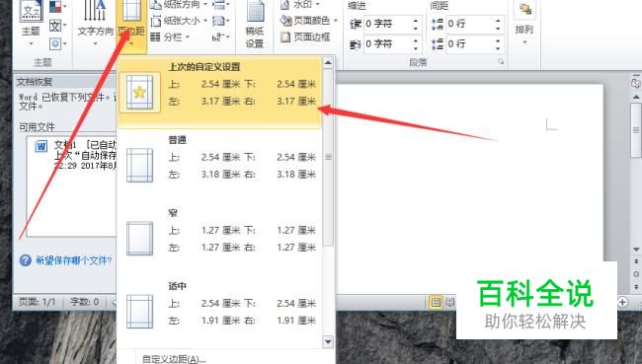642x364 pixels.
Task: Click the previous page double-arrow button
Action: coord(636,261)
